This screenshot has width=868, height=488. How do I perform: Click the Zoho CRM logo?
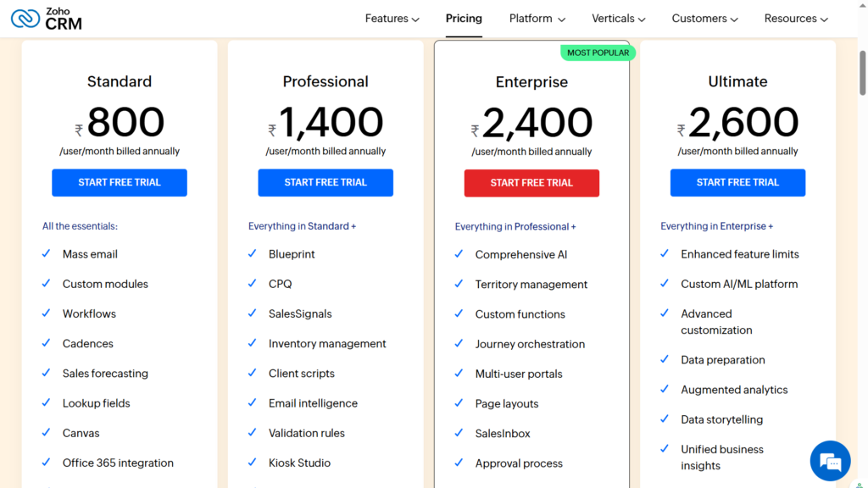(x=47, y=19)
